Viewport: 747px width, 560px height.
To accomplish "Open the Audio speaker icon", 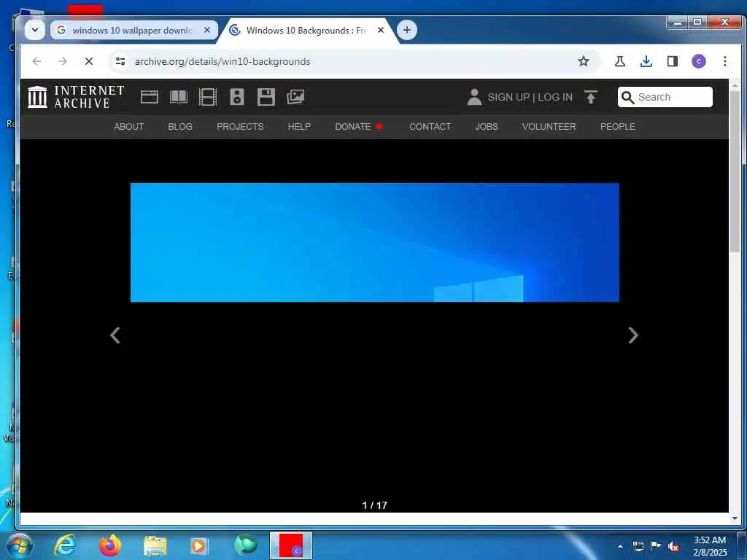I will [237, 97].
